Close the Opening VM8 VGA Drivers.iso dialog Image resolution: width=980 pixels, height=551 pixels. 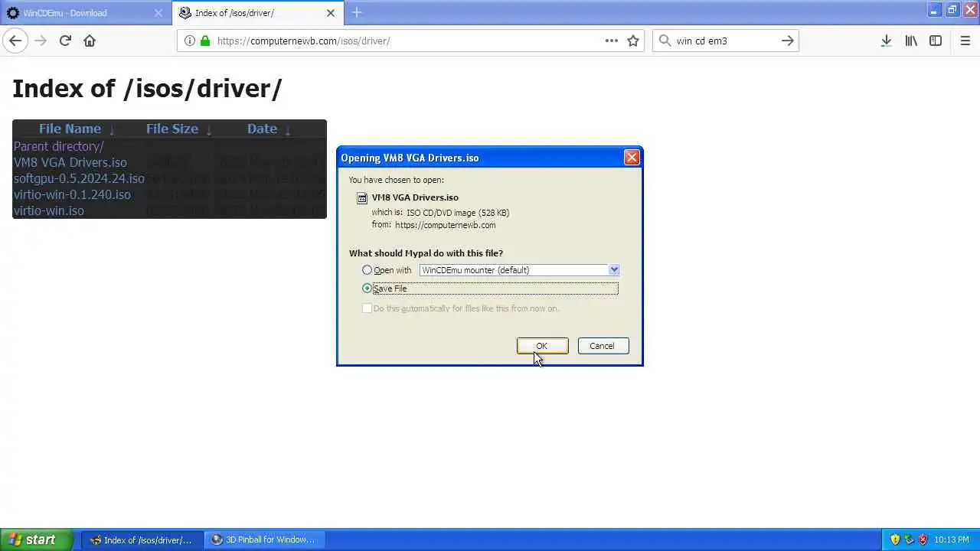(x=632, y=157)
